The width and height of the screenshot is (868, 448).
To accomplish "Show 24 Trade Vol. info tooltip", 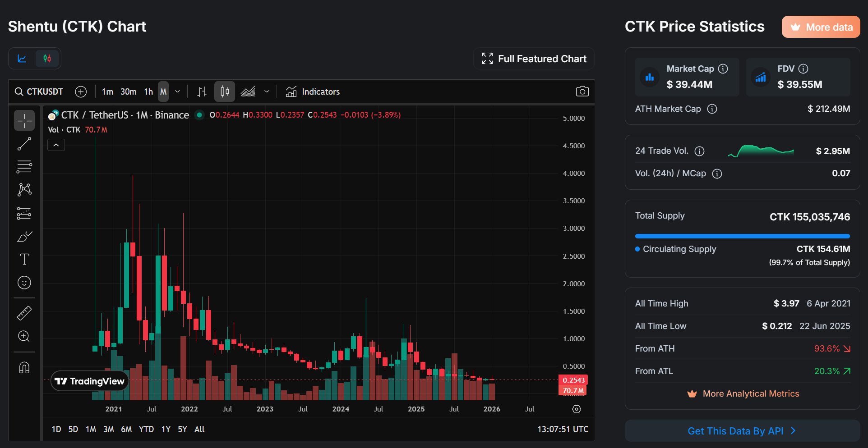I will pos(700,151).
